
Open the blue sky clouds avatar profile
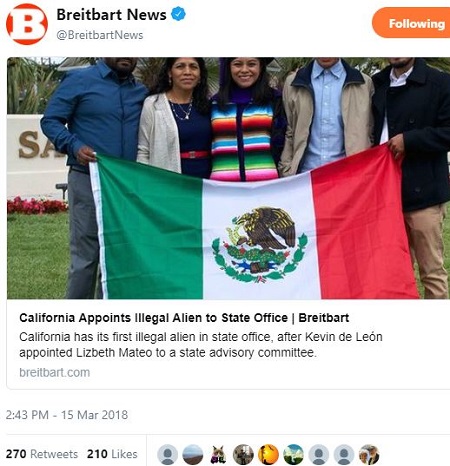pos(293,454)
